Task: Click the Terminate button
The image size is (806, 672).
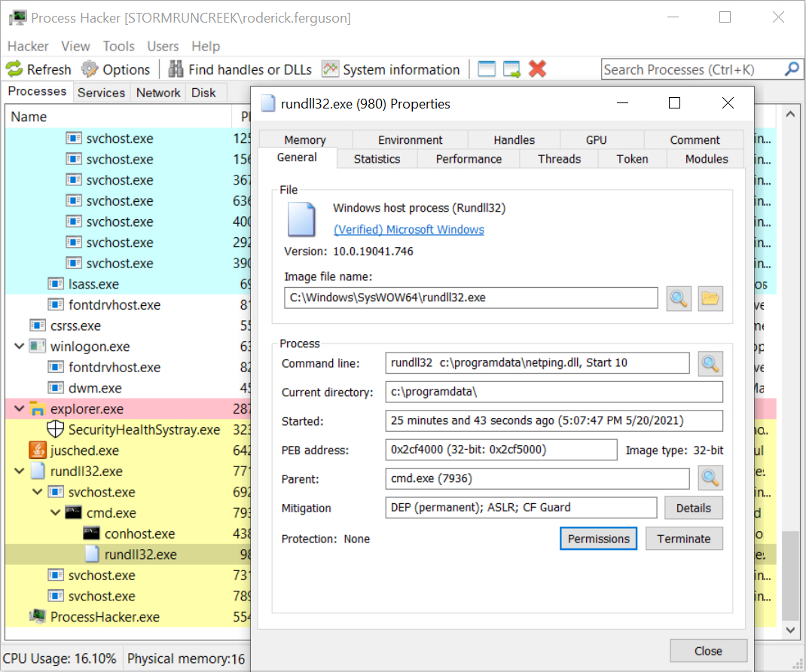Action: tap(684, 539)
